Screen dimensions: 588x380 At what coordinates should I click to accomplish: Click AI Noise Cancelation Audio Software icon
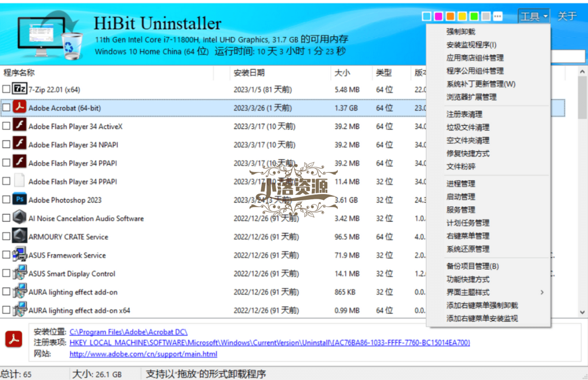click(x=20, y=218)
